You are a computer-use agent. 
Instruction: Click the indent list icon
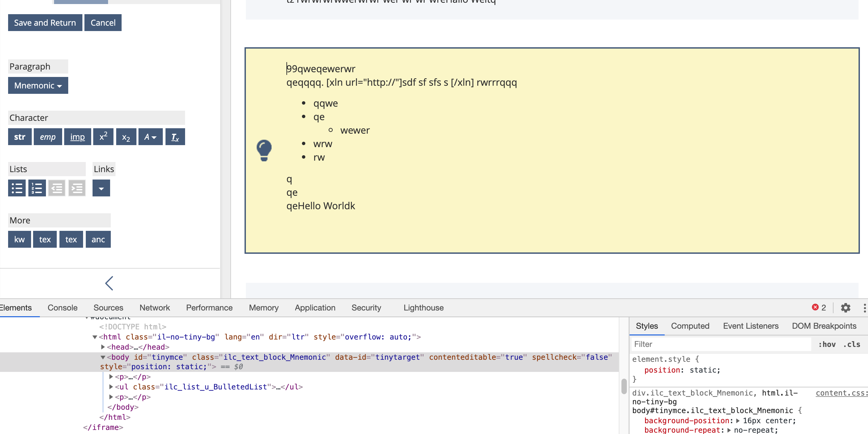77,188
